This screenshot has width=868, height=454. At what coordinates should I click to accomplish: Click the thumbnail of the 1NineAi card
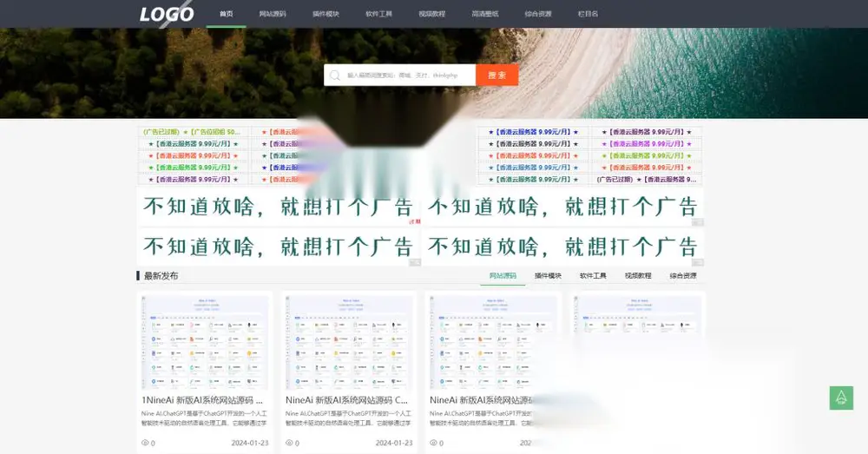point(205,342)
